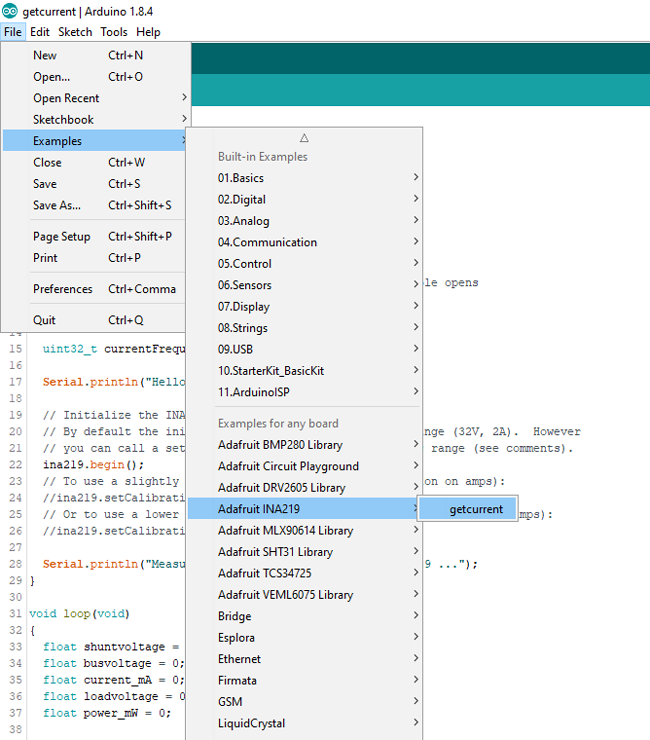
Task: Open Preferences from File menu
Action: coord(94,289)
